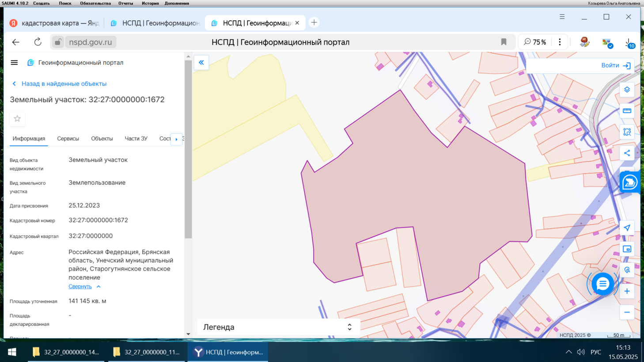Open the page zoom 75% control
This screenshot has height=362, width=644.
535,42
